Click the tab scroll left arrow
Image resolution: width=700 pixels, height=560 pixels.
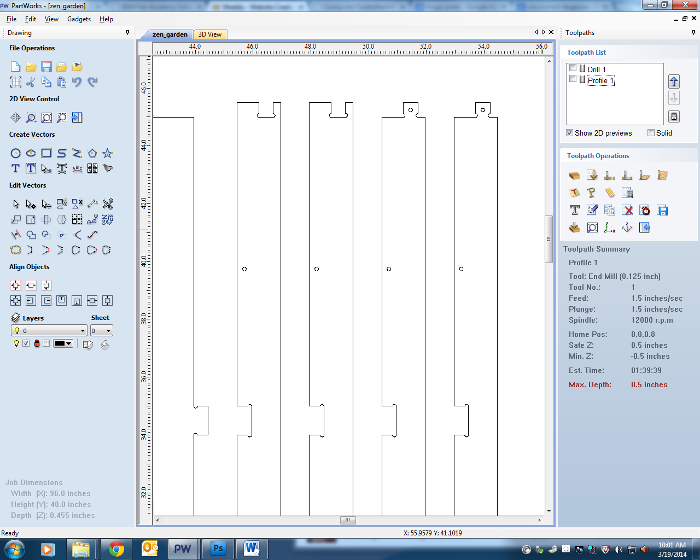click(x=536, y=32)
